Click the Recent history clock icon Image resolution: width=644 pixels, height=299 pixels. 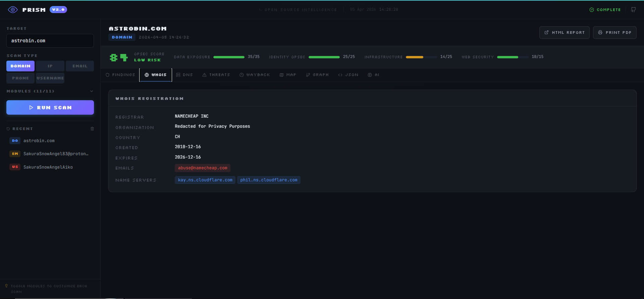(x=8, y=129)
